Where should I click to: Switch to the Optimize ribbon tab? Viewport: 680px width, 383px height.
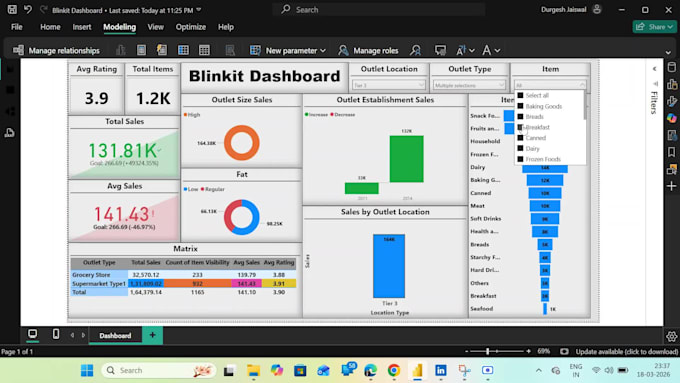point(191,27)
